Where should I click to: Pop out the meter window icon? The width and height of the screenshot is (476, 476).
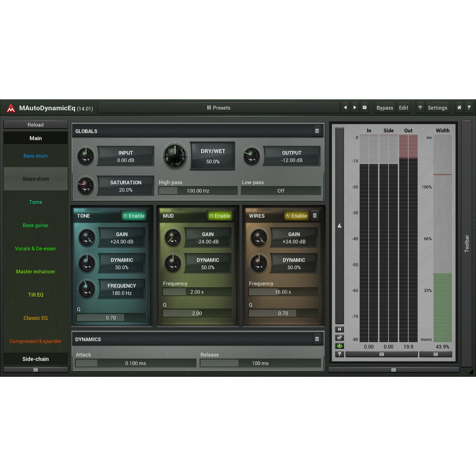click(x=340, y=338)
